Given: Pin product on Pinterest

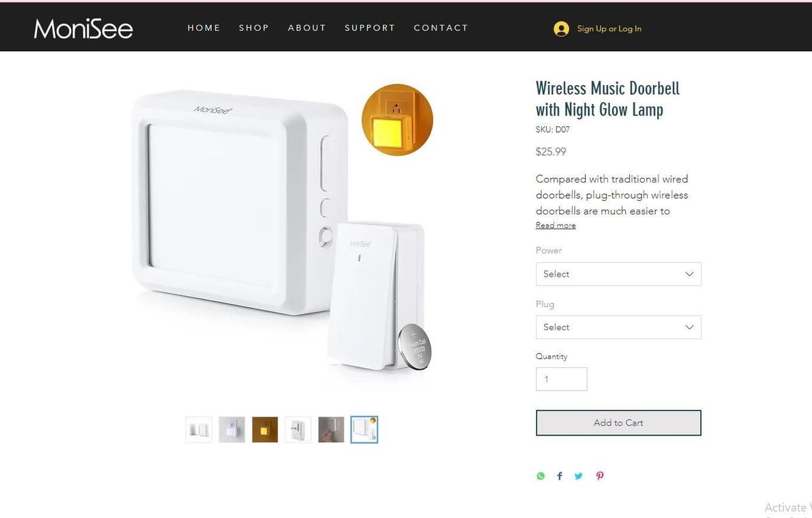Looking at the screenshot, I should [x=600, y=476].
